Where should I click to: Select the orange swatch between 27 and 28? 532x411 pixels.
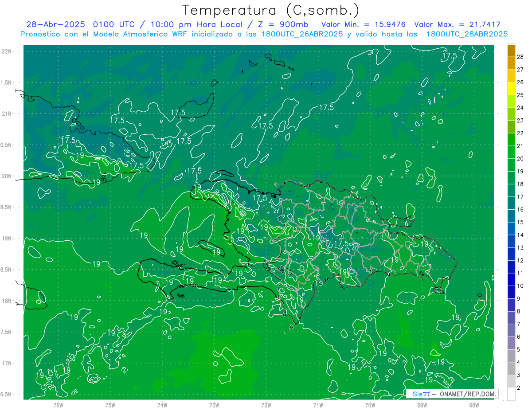[511, 63]
